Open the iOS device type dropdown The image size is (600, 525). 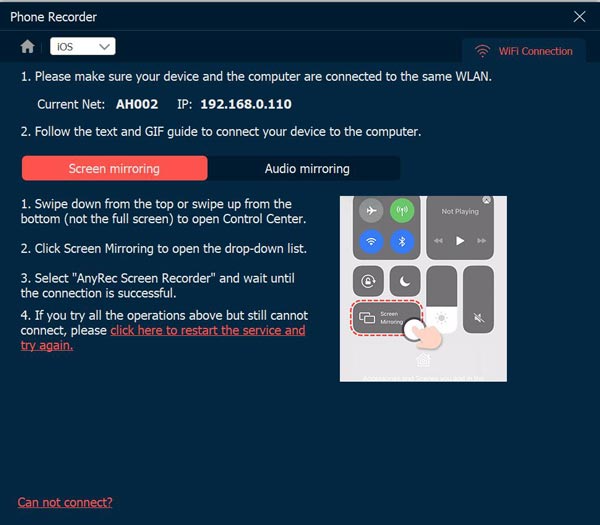[83, 46]
